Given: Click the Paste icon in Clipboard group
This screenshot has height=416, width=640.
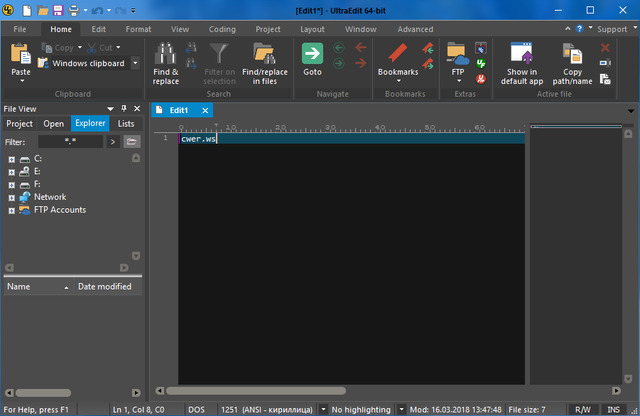Looking at the screenshot, I should click(21, 53).
